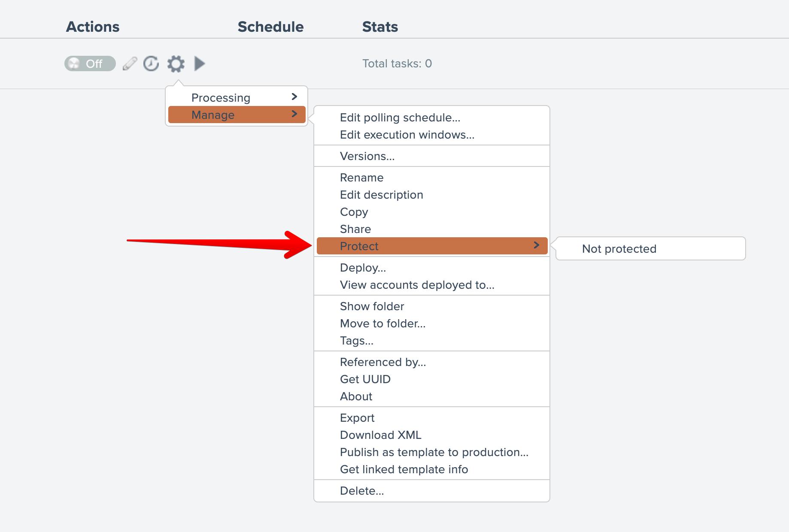This screenshot has height=532, width=789.
Task: Open Edit execution windows option
Action: pos(407,135)
